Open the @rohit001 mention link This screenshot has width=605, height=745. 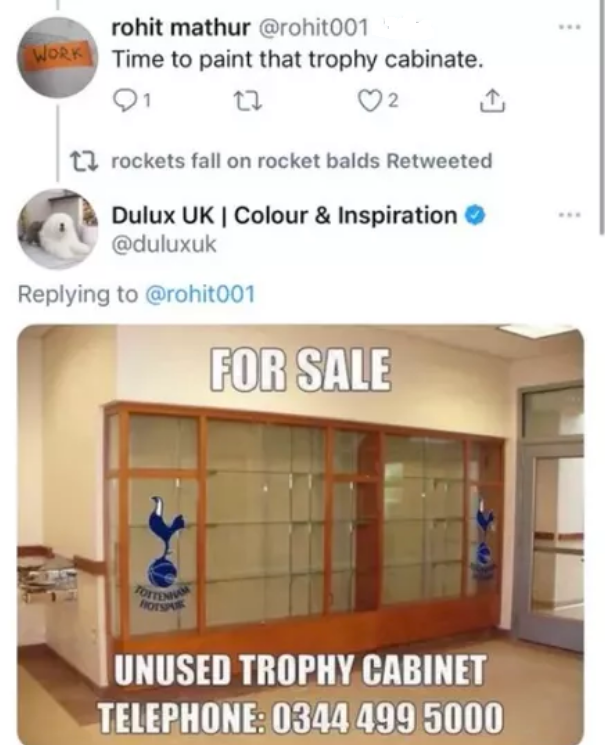(200, 294)
